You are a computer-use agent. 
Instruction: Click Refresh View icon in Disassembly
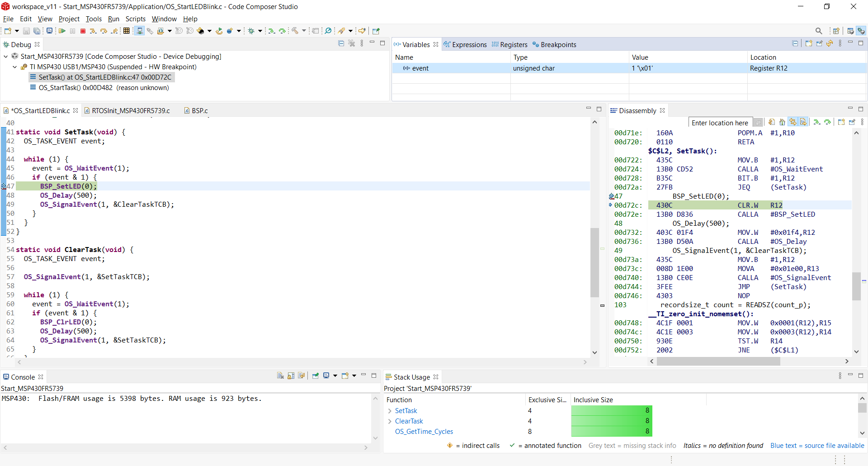[x=771, y=122]
